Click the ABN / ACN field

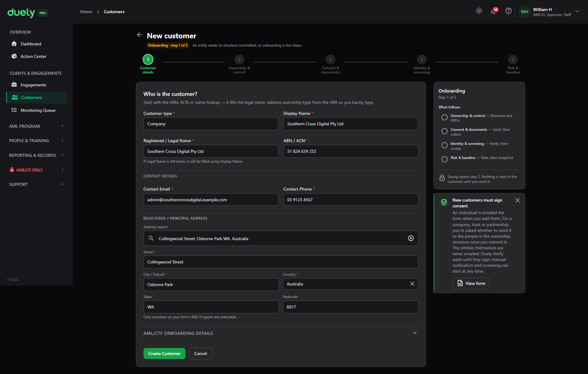350,151
